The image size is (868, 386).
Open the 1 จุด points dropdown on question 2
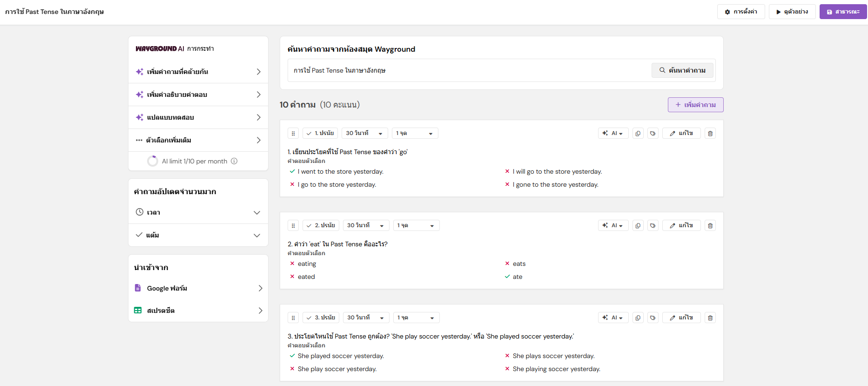click(416, 226)
